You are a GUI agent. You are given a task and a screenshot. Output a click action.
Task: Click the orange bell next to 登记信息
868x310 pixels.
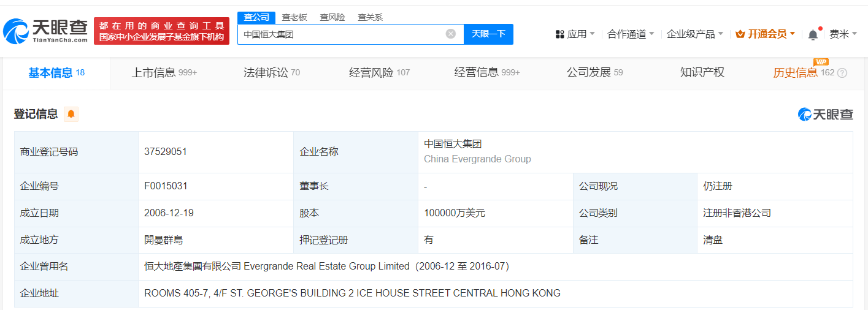(x=71, y=114)
